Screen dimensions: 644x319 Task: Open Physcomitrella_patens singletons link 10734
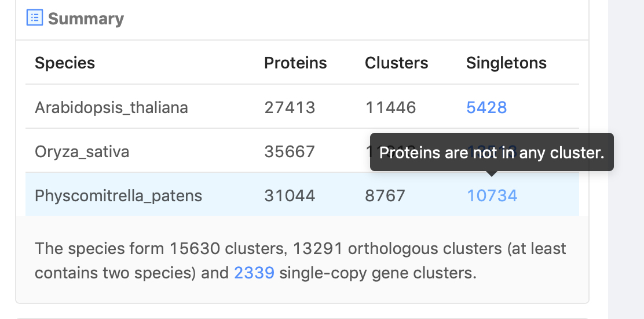[x=492, y=195]
